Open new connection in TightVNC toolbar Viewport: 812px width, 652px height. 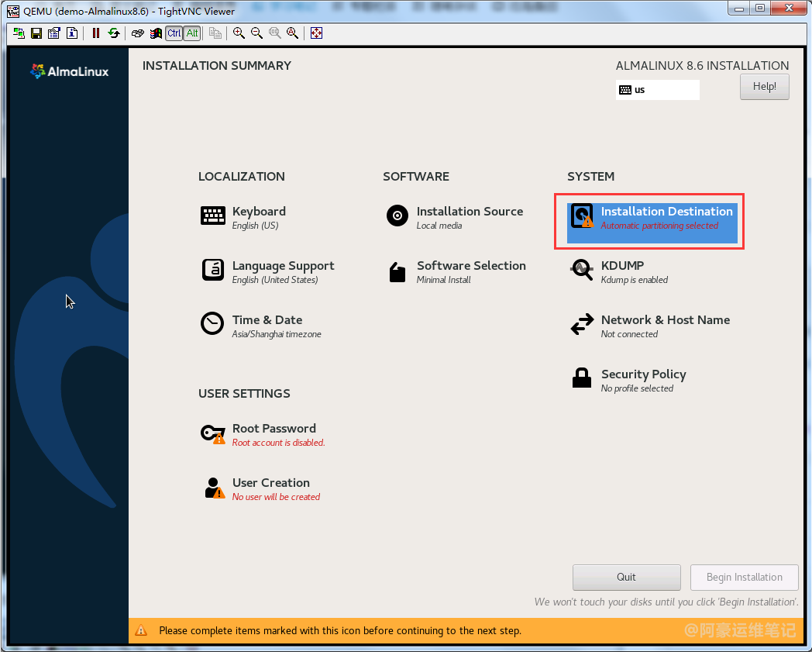[x=19, y=33]
